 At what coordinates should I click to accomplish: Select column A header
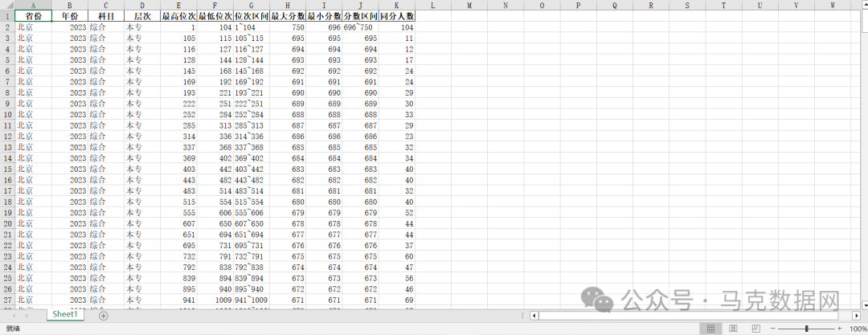(33, 6)
